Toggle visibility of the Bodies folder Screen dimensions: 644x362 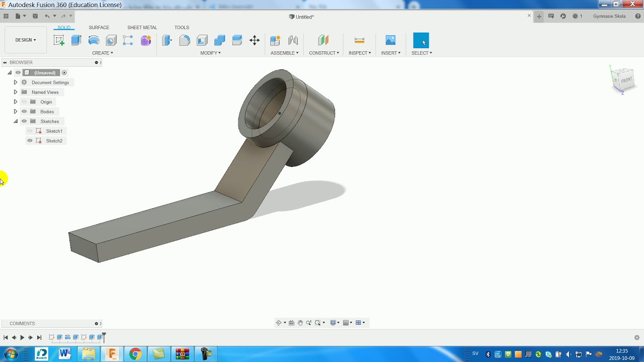point(24,111)
